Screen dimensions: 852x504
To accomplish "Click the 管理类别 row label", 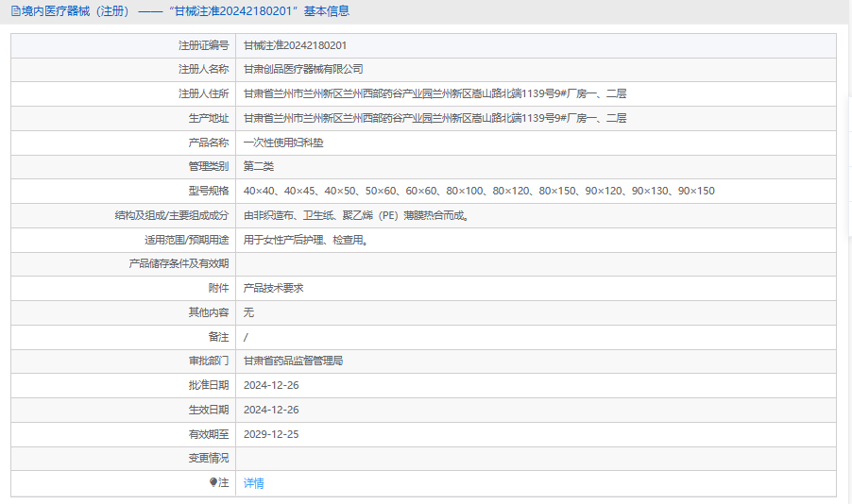I will coord(209,166).
